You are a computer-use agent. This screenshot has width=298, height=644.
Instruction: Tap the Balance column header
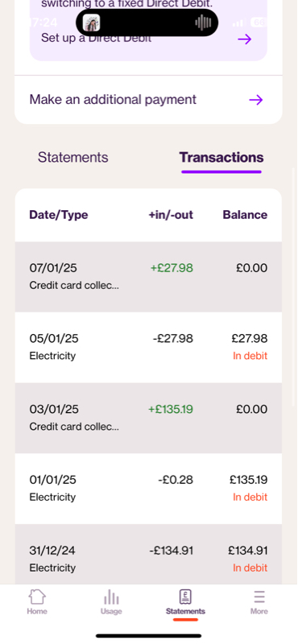tap(245, 215)
